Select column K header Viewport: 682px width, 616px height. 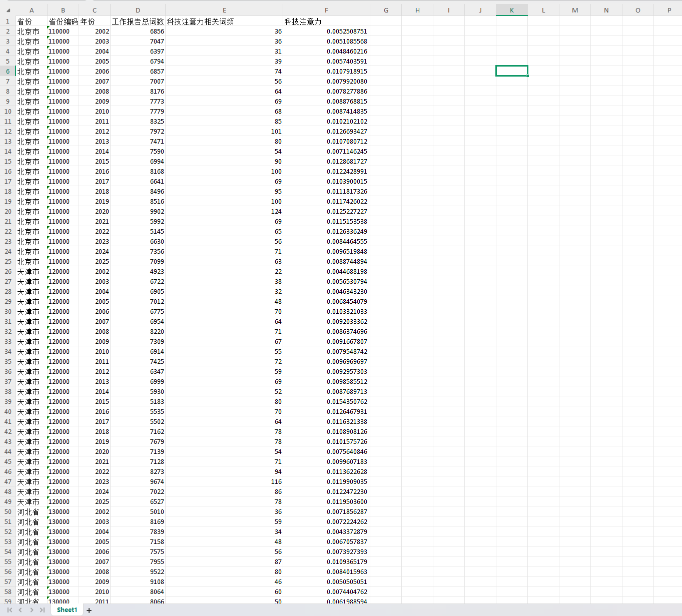tap(512, 11)
